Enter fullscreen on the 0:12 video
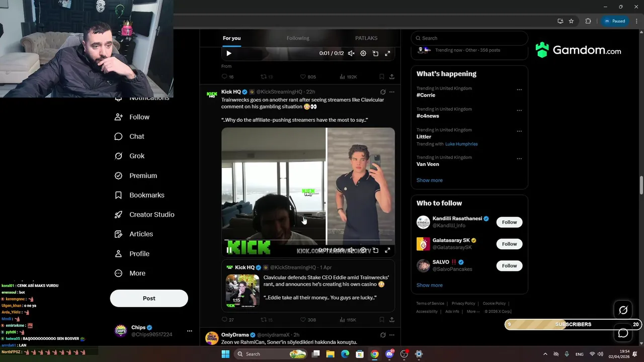The width and height of the screenshot is (644, 362). click(387, 53)
